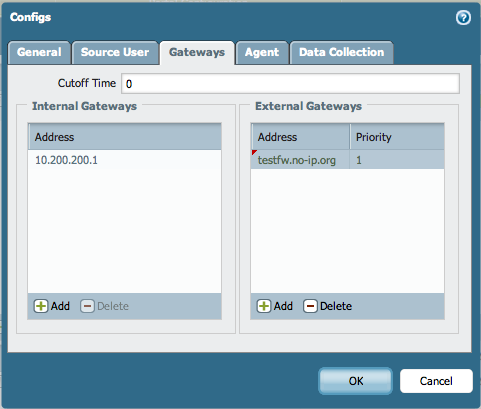
Task: Click into the Cutoff Time field
Action: point(290,83)
